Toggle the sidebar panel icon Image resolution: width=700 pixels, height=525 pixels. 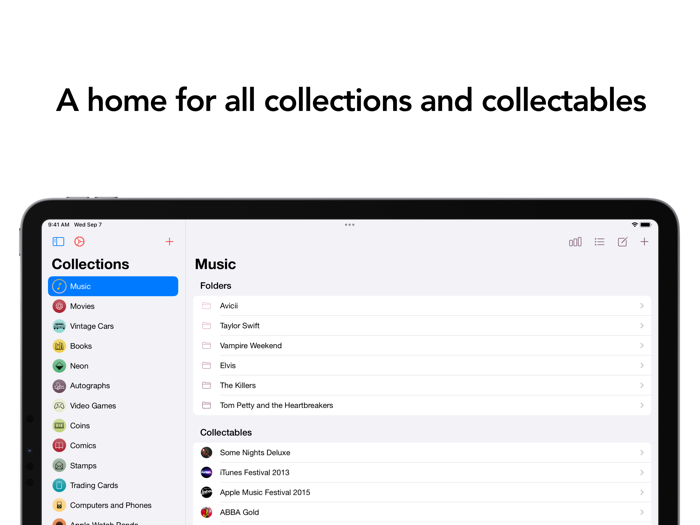coord(58,242)
